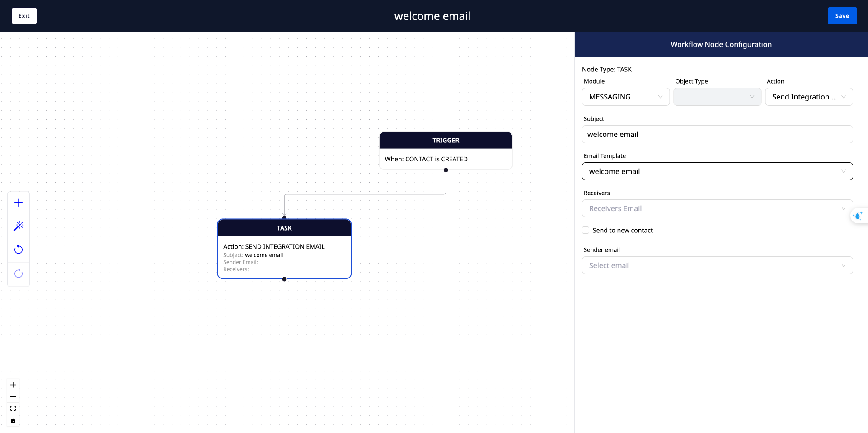
Task: Toggle the canvas lock icon
Action: pyautogui.click(x=13, y=420)
